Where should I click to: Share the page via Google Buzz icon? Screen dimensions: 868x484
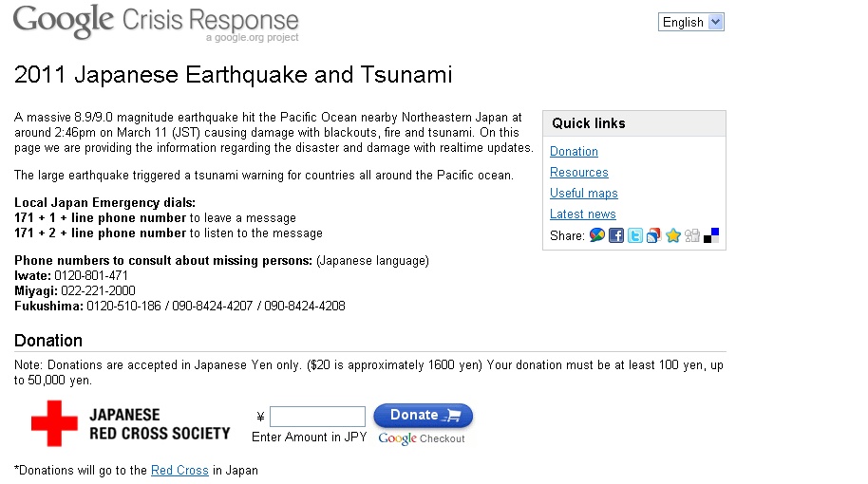[596, 235]
